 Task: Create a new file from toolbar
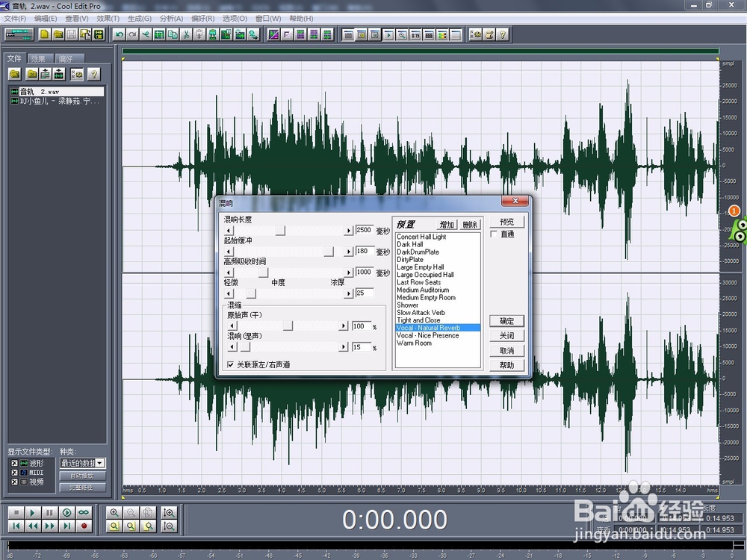pos(44,34)
